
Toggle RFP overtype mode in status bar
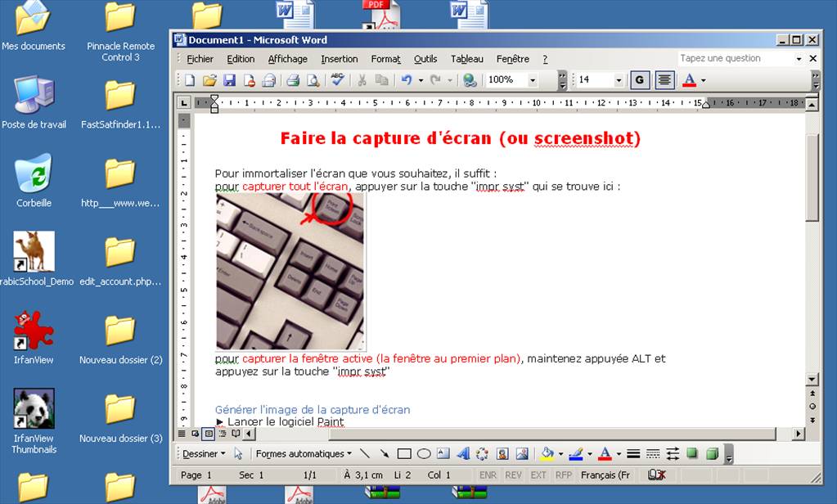coord(564,475)
